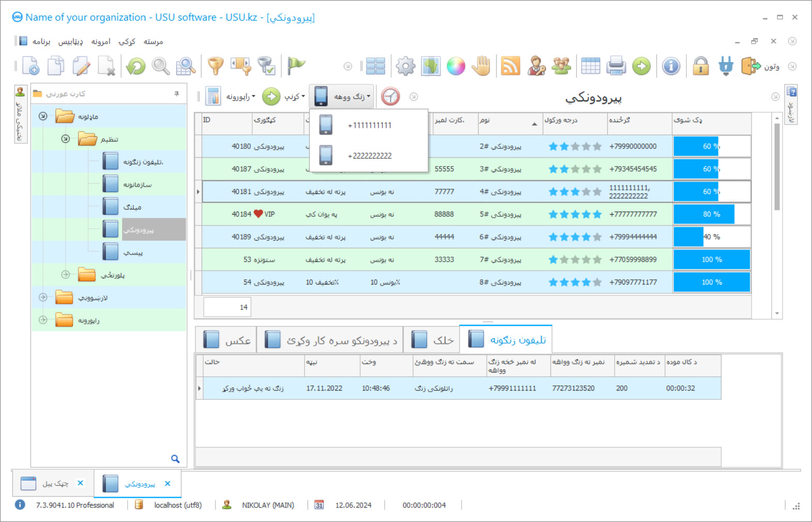Click the power plug connection icon

[x=726, y=66]
